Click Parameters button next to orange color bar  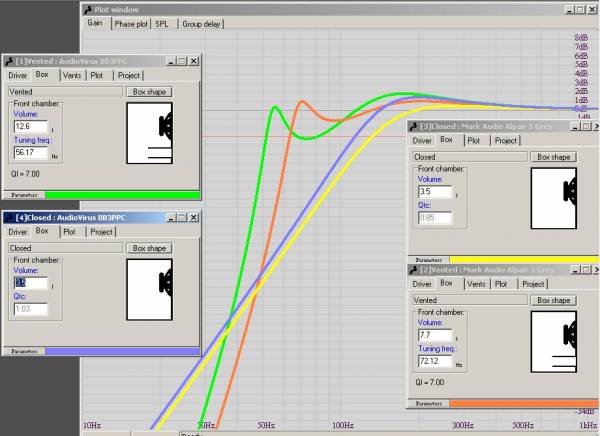tap(429, 403)
